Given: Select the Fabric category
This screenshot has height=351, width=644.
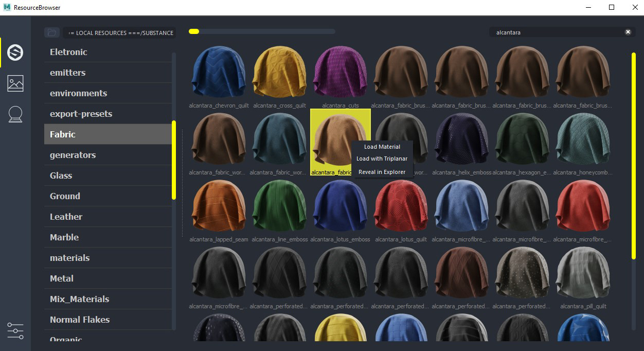Looking at the screenshot, I should tap(108, 134).
